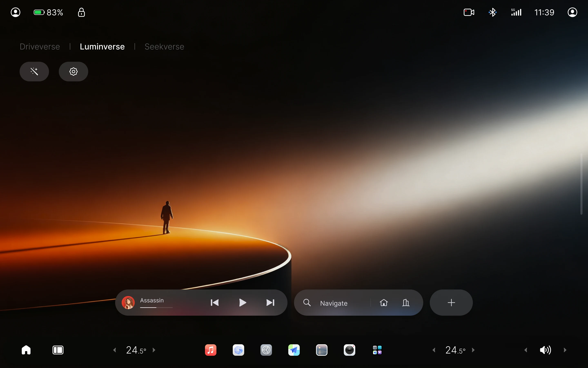Open the gallery photo app in dock

pos(322,350)
